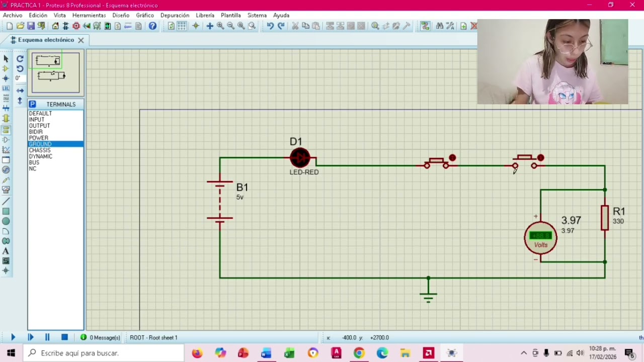The width and height of the screenshot is (644, 362).
Task: Select the Selection mode arrow tool
Action: pyautogui.click(x=6, y=59)
